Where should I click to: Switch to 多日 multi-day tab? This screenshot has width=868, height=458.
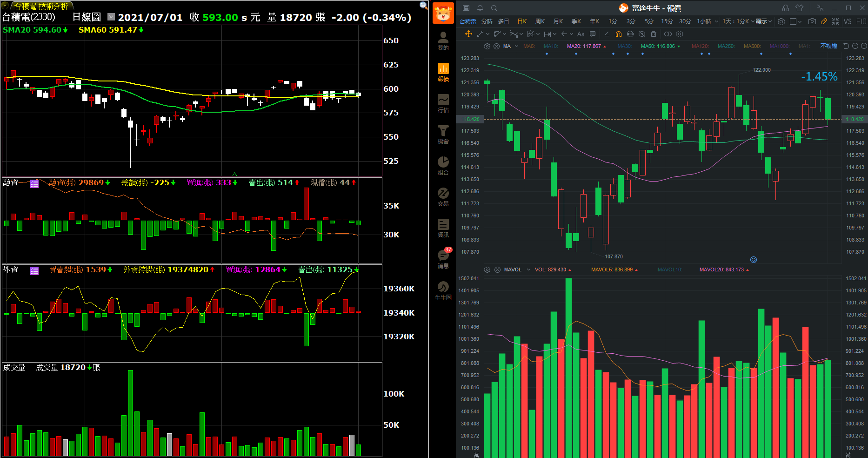tap(504, 21)
